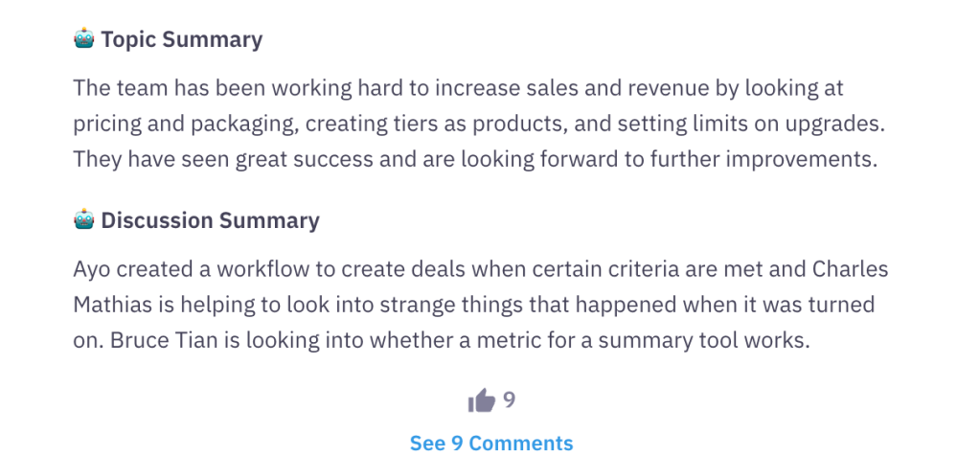980x456 pixels.
Task: Click the Discussion Summary heading
Action: (x=210, y=220)
